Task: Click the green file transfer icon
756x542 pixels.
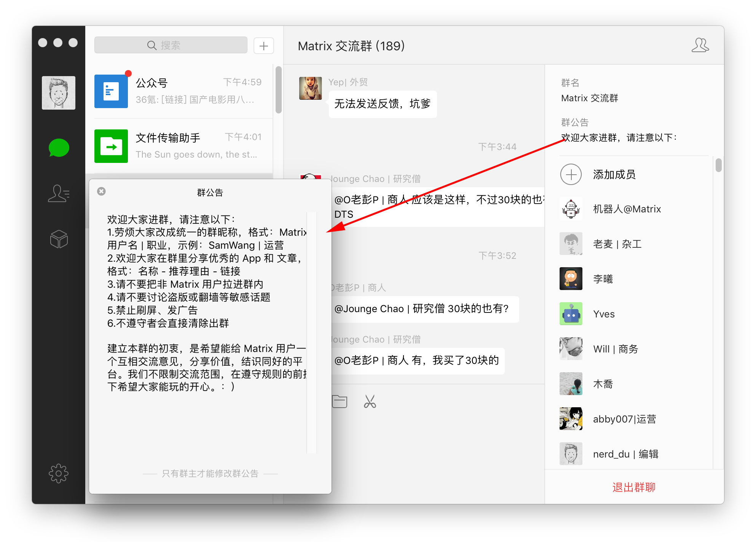Action: point(111,146)
